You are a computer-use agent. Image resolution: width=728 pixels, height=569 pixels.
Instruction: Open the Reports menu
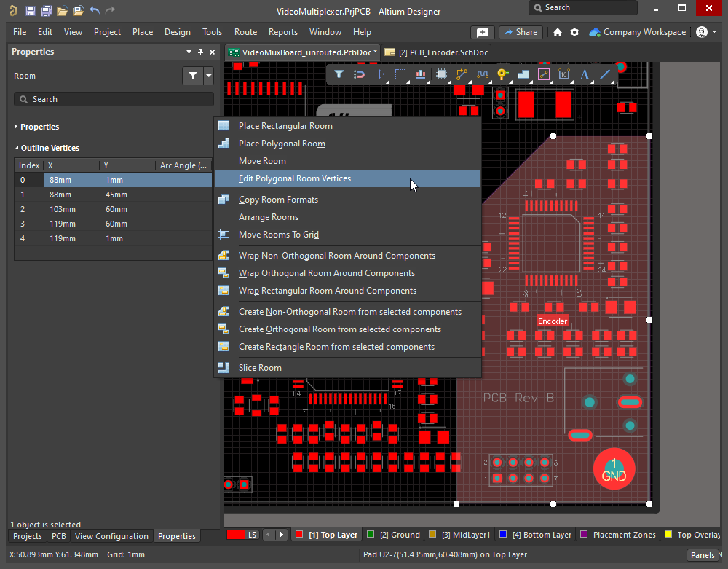[282, 32]
